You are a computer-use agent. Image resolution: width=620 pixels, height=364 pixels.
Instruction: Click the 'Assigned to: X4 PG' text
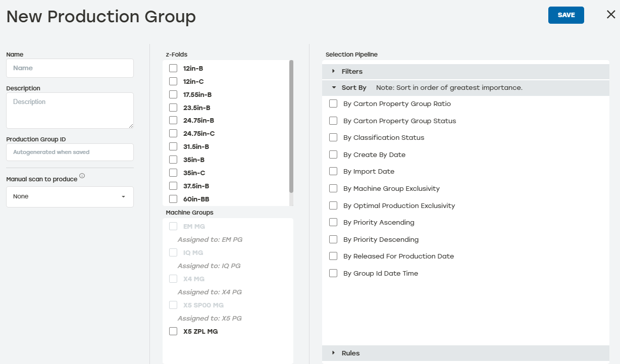[210, 292]
